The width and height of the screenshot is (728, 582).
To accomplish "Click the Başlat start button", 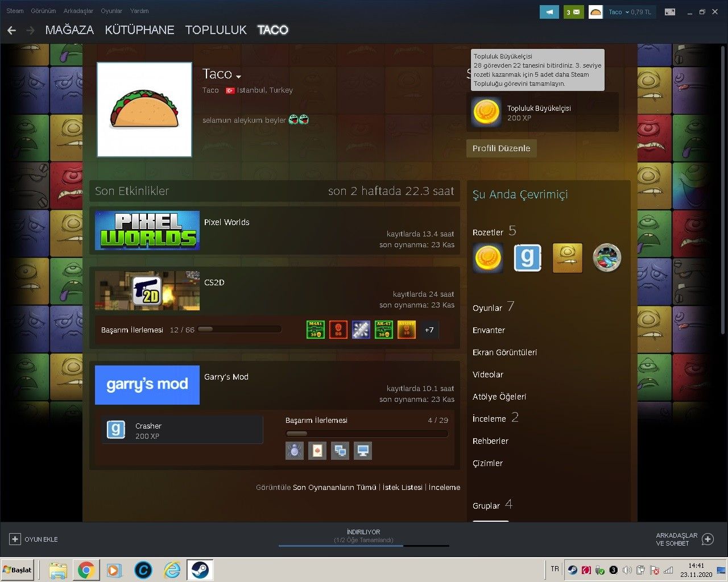I will [18, 569].
